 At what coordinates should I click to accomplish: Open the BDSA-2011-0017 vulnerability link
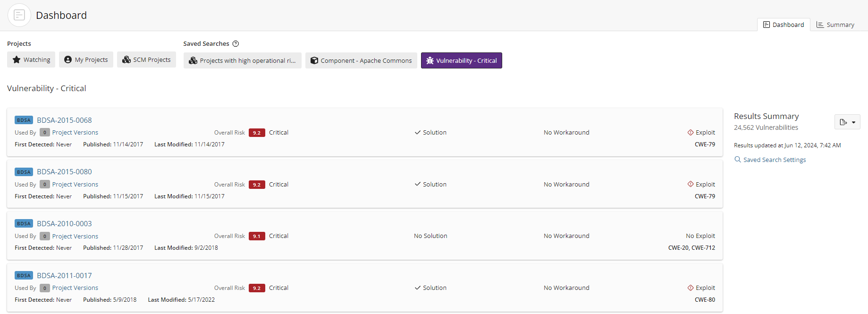click(64, 276)
